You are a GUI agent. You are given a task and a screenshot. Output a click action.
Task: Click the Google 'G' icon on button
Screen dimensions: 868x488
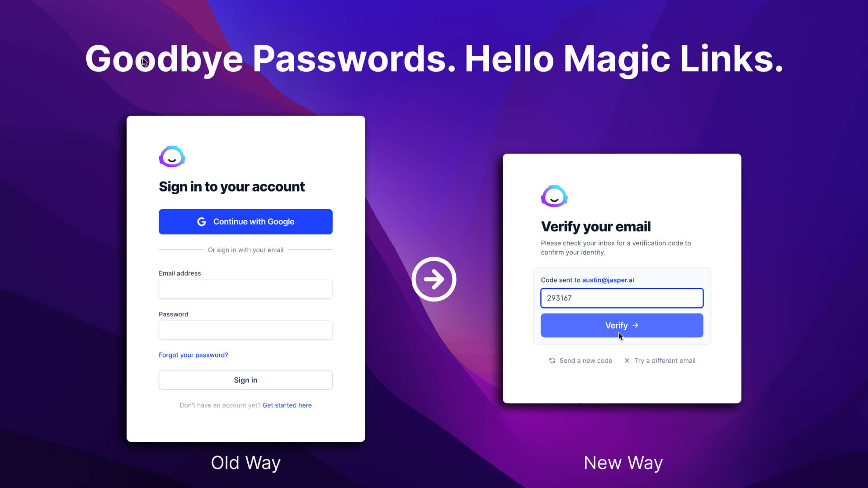tap(202, 221)
